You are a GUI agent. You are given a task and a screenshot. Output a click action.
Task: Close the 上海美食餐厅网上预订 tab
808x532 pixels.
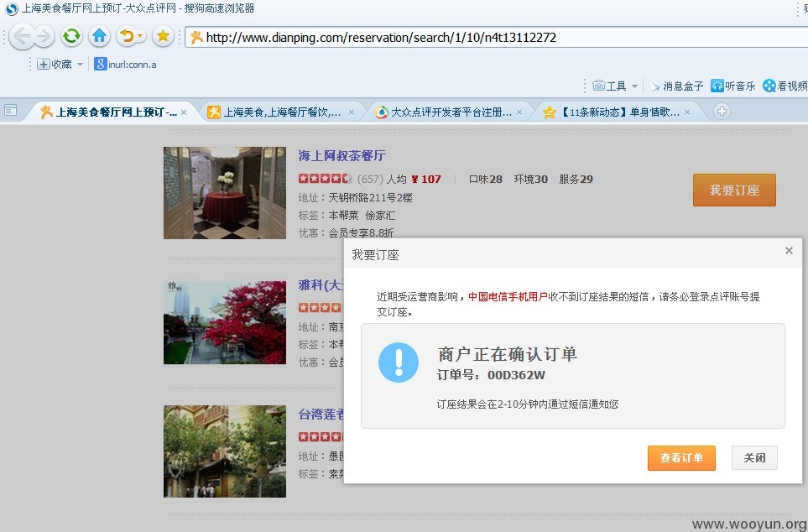click(x=184, y=112)
